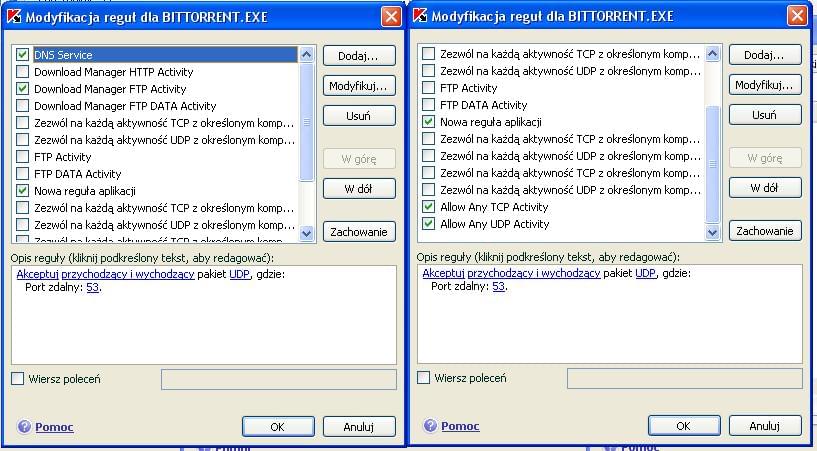Uncheck Nowa reguła aplikacji in right dialog

[428, 122]
